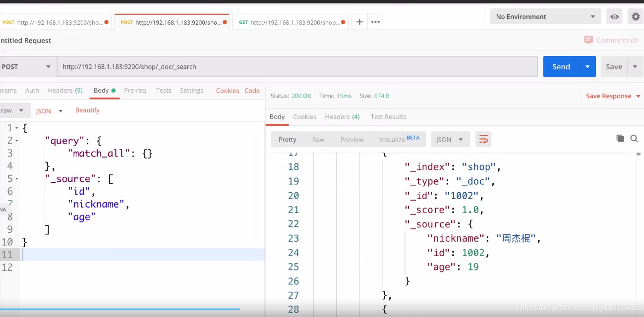Collapse the _source array fold arrow
644x317 pixels.
point(17,179)
